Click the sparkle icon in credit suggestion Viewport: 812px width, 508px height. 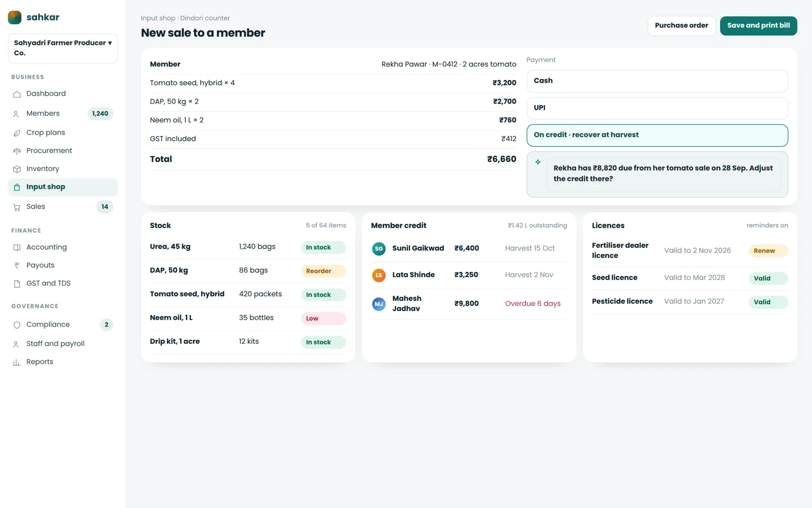pos(538,162)
